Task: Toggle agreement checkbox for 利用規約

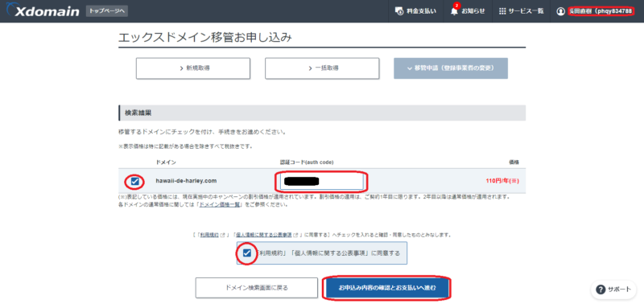Action: [x=247, y=253]
